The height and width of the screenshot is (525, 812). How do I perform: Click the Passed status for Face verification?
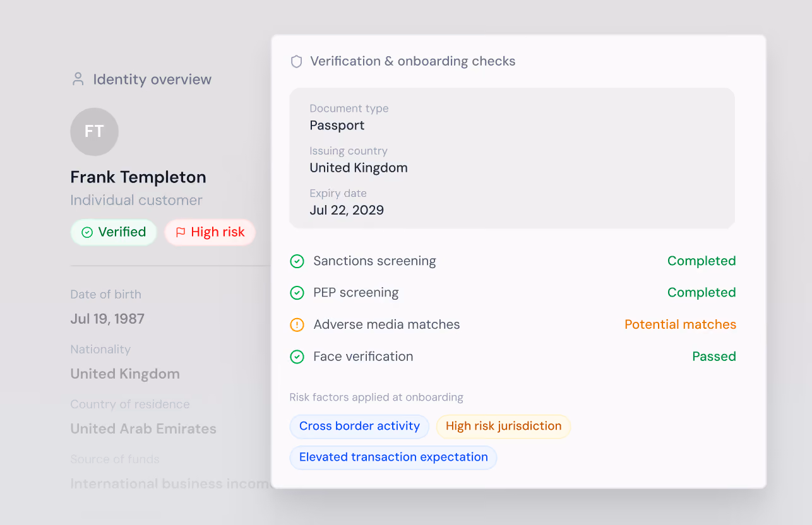click(x=714, y=357)
